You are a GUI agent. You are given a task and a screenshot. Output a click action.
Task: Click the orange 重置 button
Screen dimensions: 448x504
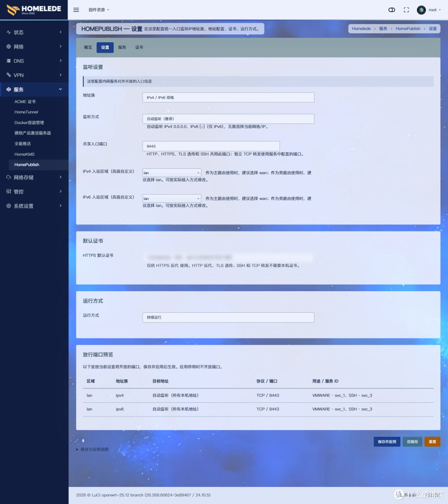click(x=432, y=442)
